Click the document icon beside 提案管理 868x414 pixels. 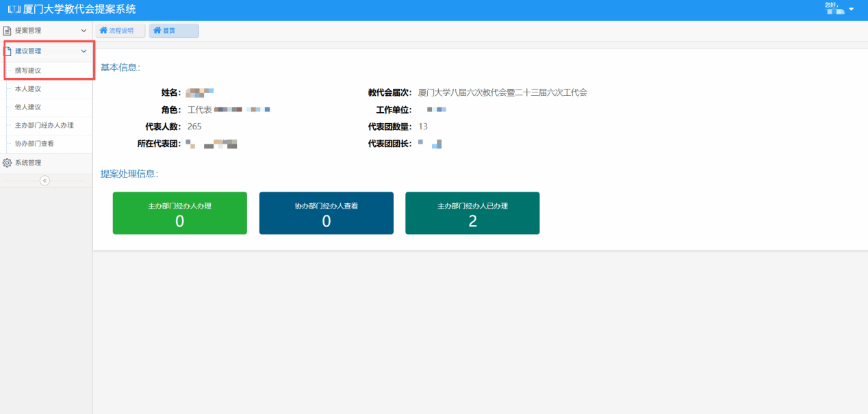pos(8,31)
